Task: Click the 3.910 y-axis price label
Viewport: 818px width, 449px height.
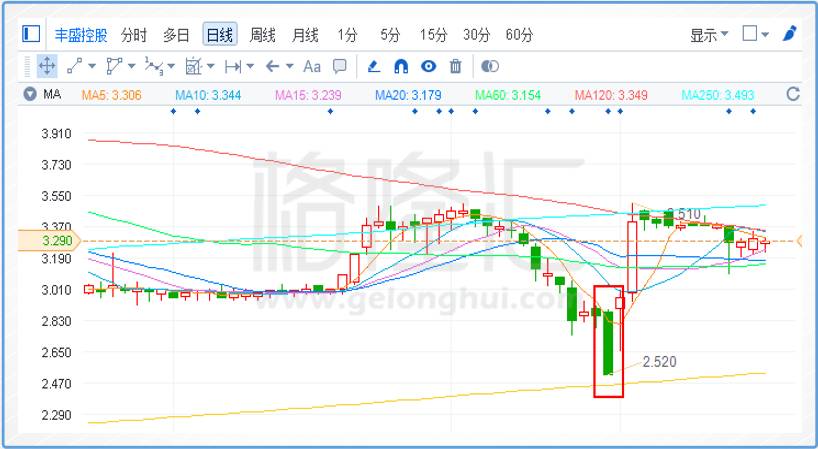Action: pyautogui.click(x=56, y=134)
